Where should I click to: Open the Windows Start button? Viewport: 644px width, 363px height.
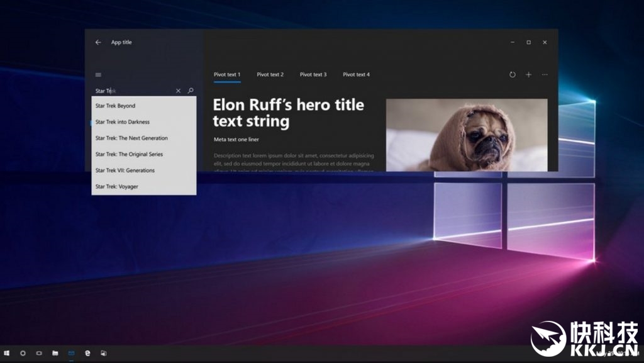click(7, 354)
